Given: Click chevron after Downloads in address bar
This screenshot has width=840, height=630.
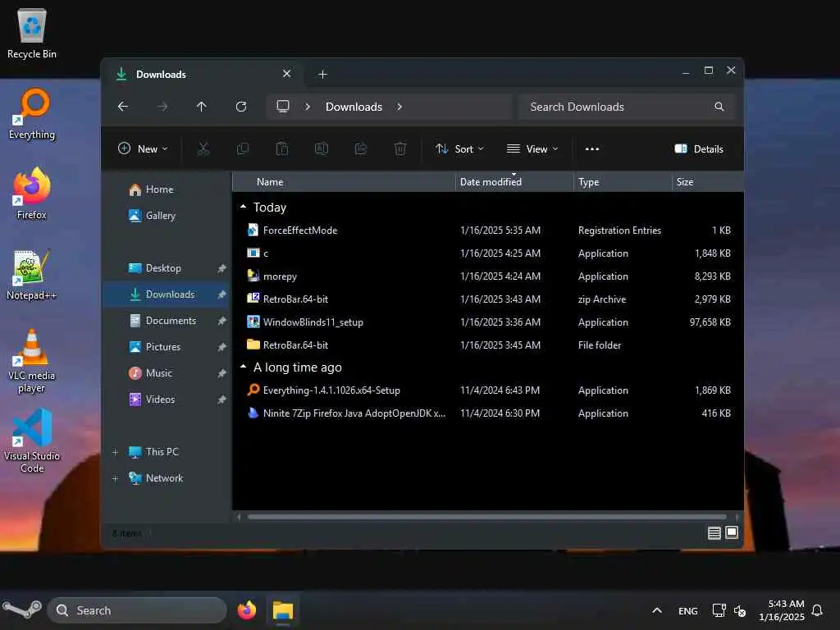Looking at the screenshot, I should [399, 107].
